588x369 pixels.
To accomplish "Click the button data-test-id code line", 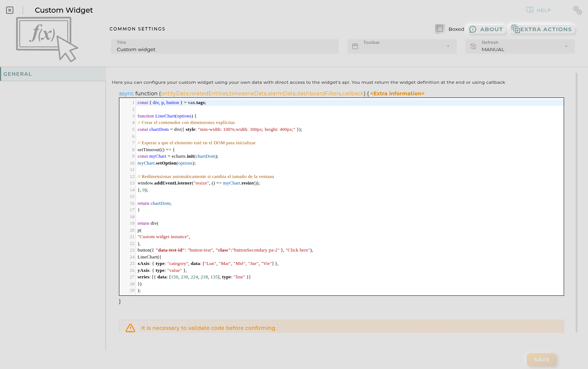I will pos(225,250).
